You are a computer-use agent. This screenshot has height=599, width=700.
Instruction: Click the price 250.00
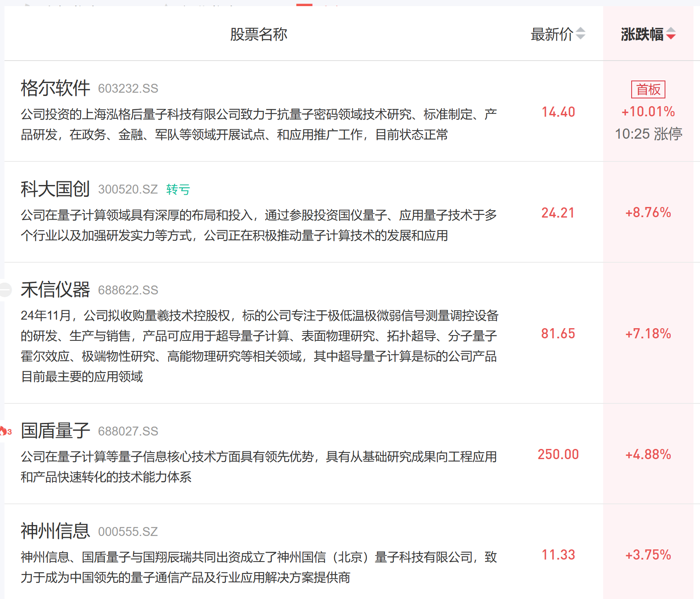[558, 454]
